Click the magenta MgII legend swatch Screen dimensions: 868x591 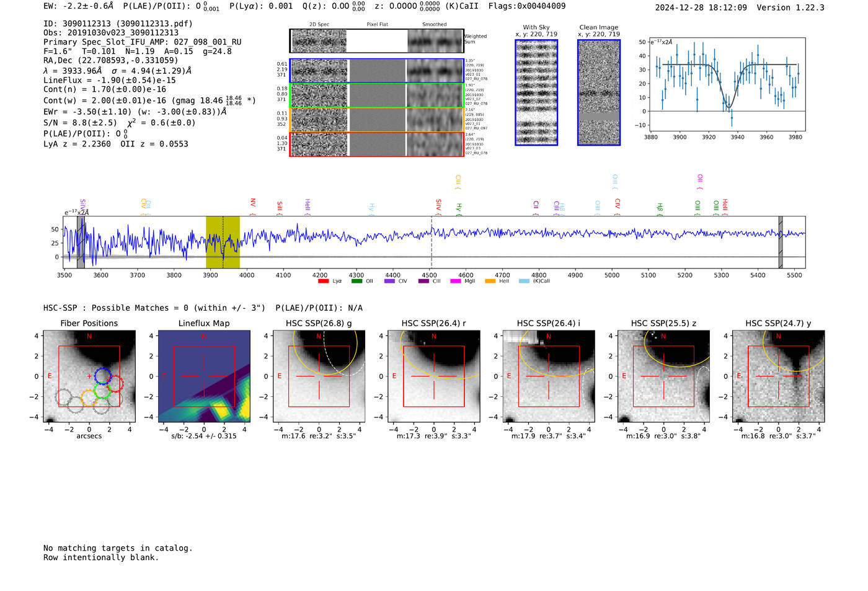coord(456,281)
